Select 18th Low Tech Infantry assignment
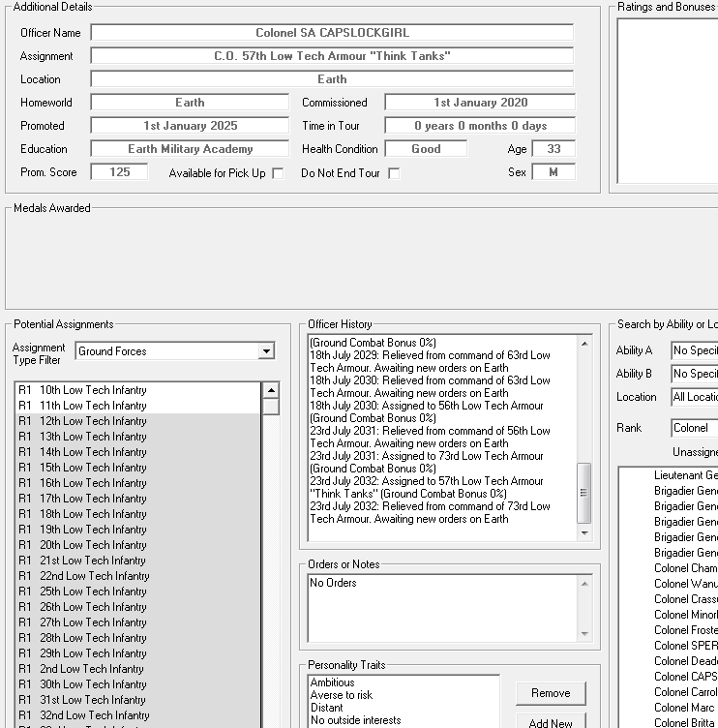Screen dimensions: 718x728 (137, 514)
